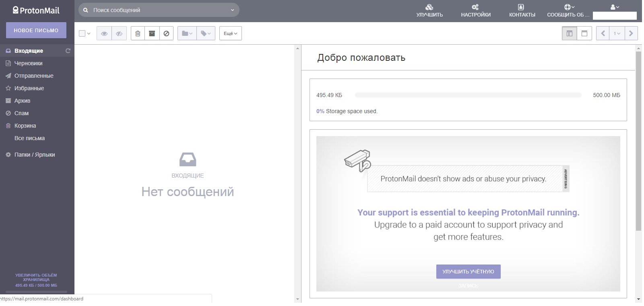
Task: Click message list scrollbar down arrow
Action: [x=298, y=299]
